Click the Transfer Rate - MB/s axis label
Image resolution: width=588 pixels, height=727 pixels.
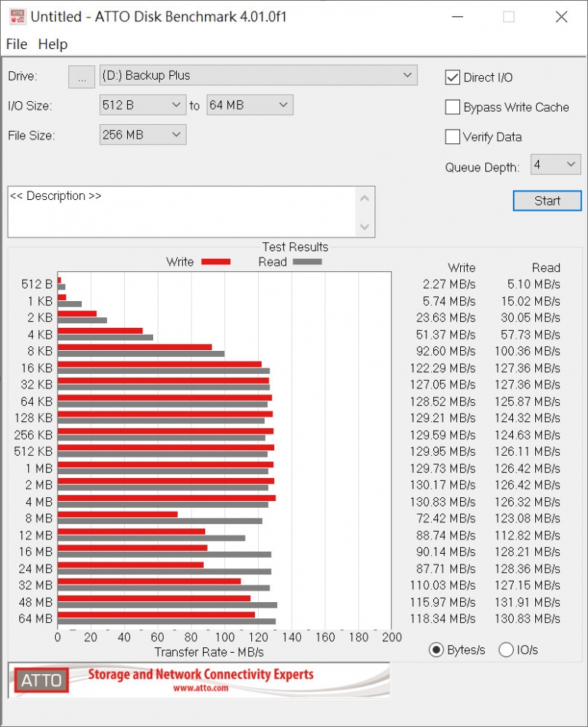click(209, 653)
